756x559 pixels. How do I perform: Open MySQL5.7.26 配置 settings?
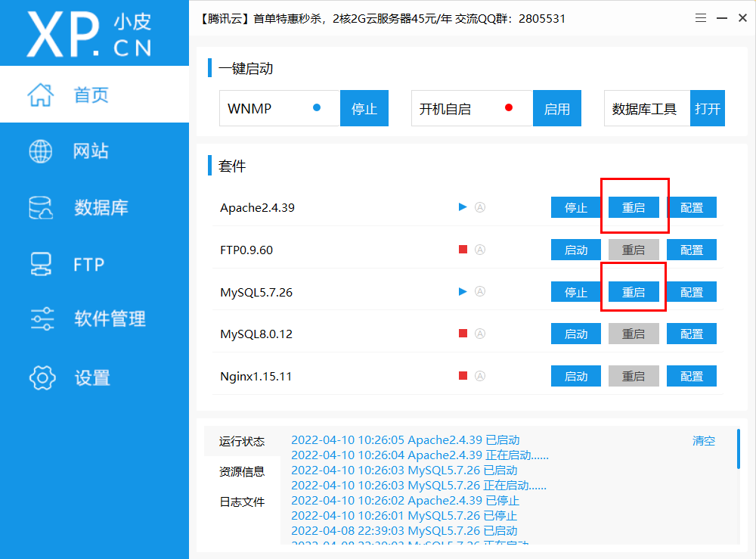click(x=692, y=292)
